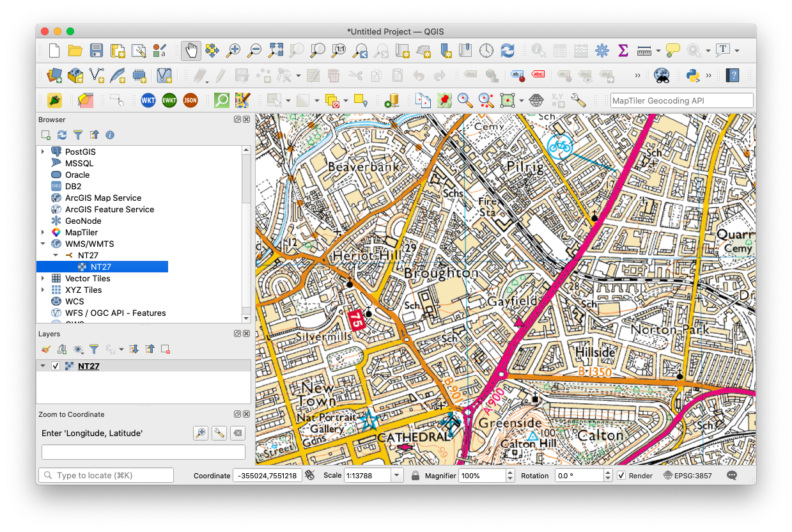Viewport: 792px width, 532px height.
Task: Click the WKT round button icon
Action: [x=148, y=100]
